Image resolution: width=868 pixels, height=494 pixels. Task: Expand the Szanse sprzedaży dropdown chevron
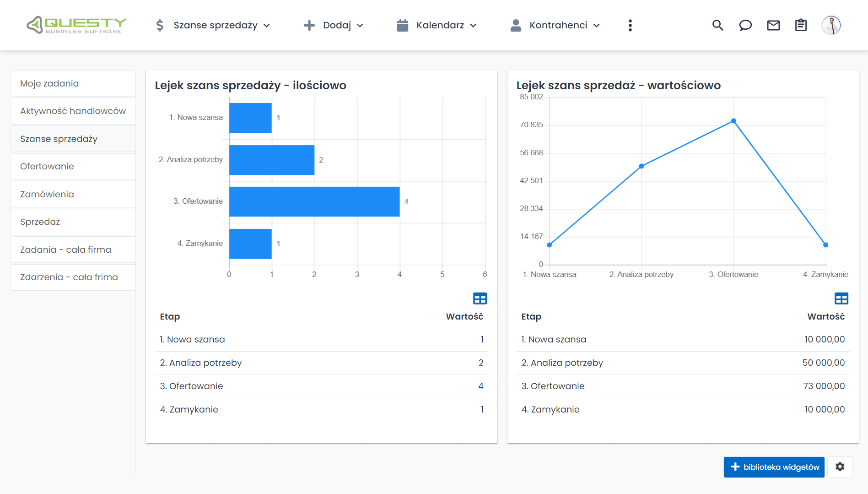pyautogui.click(x=267, y=26)
